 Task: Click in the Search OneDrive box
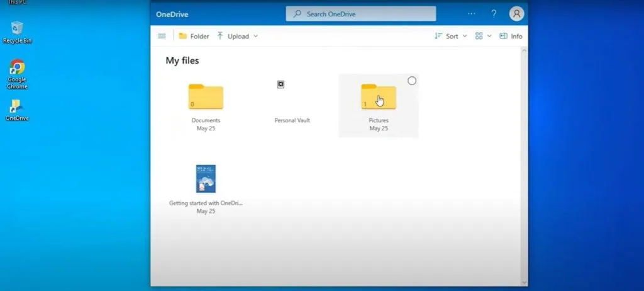coord(360,14)
